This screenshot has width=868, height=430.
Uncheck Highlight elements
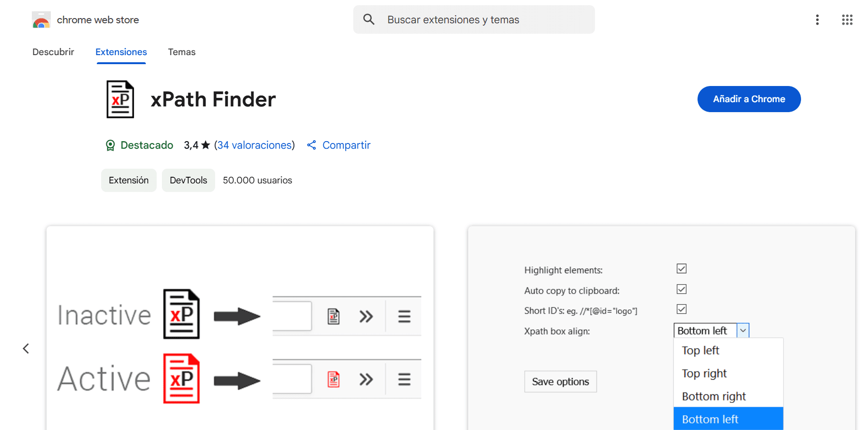[x=681, y=268]
